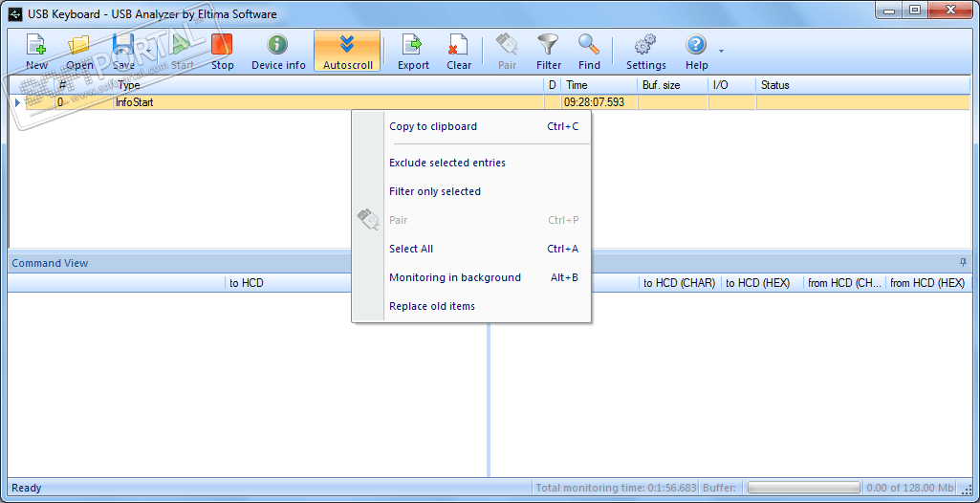Image resolution: width=980 pixels, height=503 pixels.
Task: Click the Ready status text
Action: pos(27,488)
